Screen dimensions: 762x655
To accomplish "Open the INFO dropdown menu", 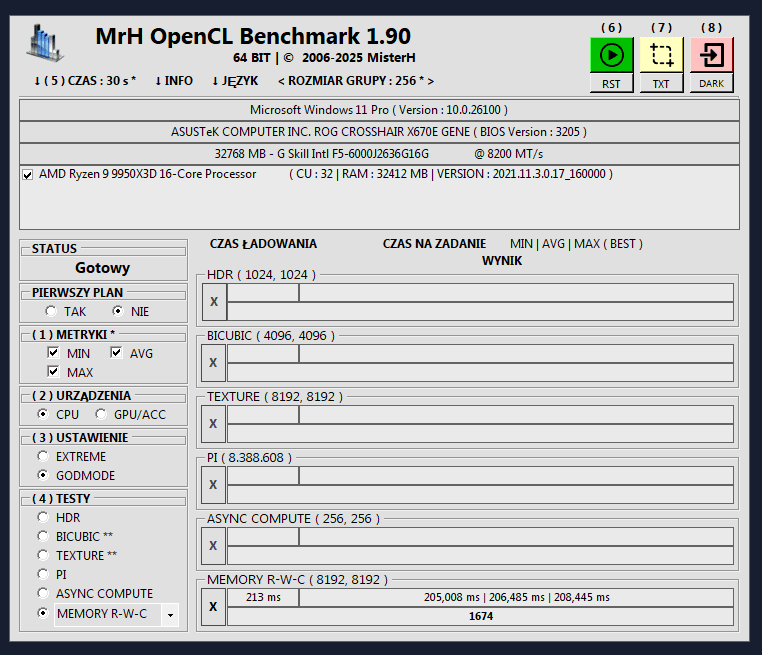I will (x=173, y=81).
